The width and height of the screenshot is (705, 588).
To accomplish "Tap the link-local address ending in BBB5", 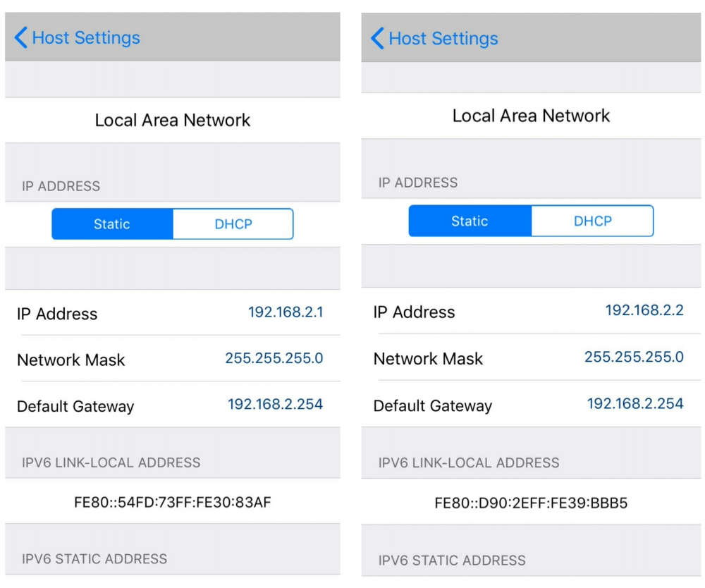I will 531,503.
